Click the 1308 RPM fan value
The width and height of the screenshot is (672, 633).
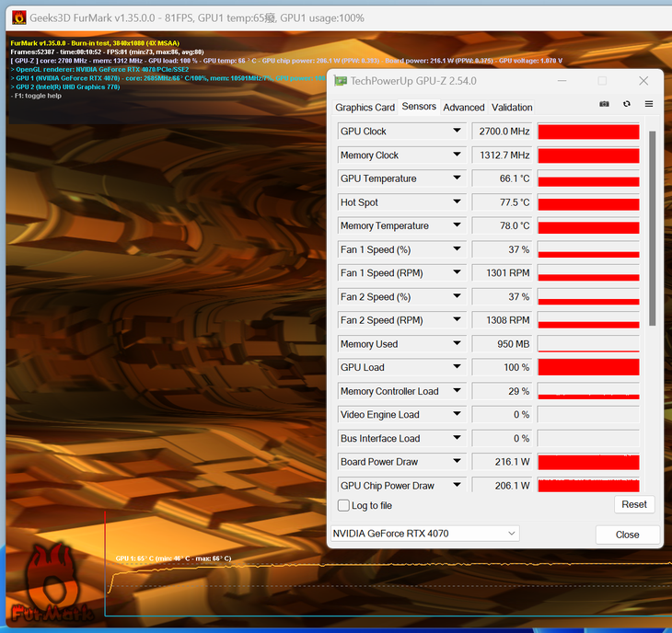coord(503,320)
